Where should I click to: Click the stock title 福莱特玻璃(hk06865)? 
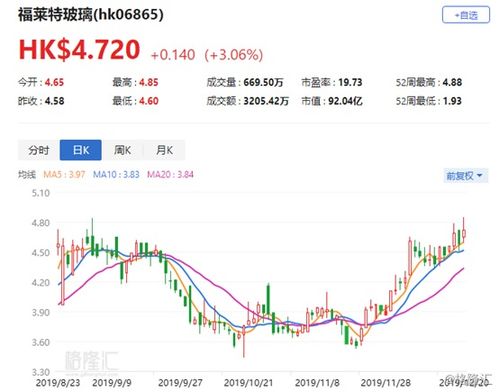91,15
